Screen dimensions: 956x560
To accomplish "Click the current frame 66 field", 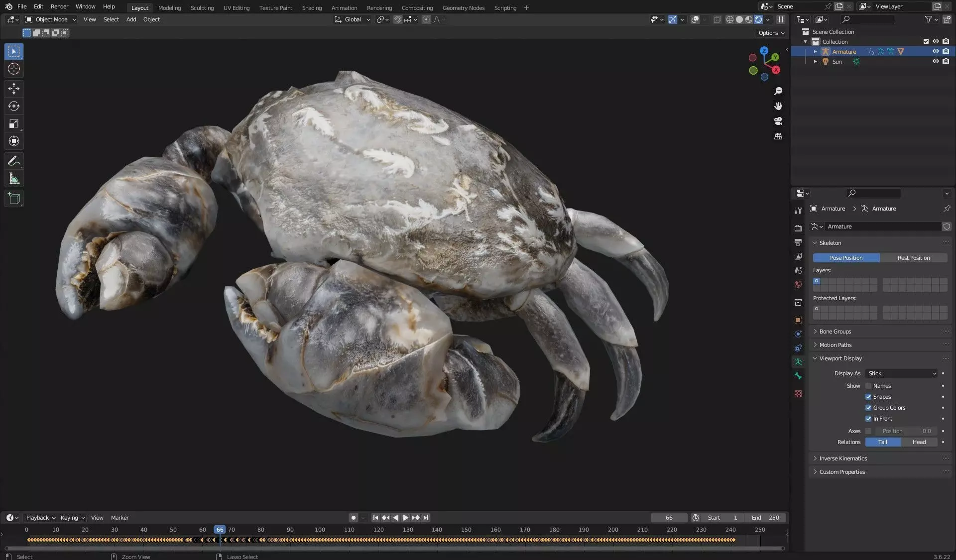I will [x=669, y=518].
